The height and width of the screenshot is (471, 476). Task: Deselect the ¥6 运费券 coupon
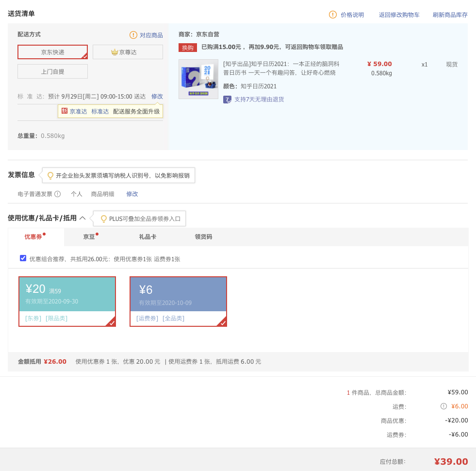[178, 302]
